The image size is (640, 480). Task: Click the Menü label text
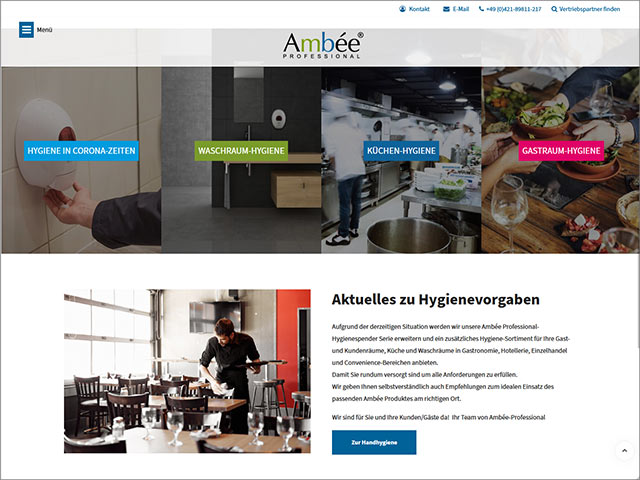pyautogui.click(x=44, y=30)
